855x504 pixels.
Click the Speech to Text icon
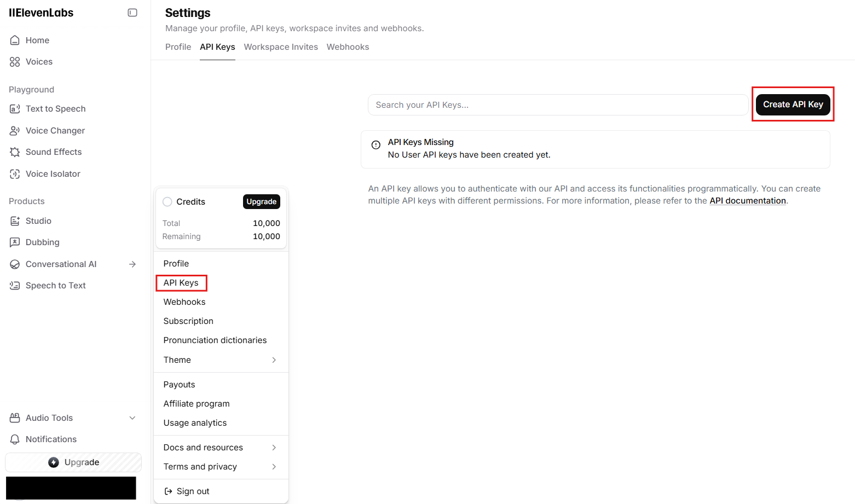tap(15, 286)
